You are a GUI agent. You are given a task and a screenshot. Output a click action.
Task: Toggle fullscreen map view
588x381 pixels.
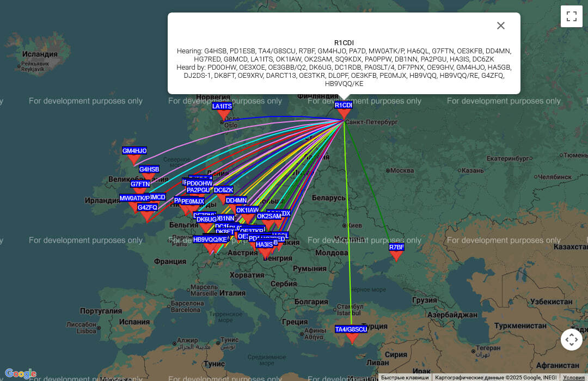(572, 16)
